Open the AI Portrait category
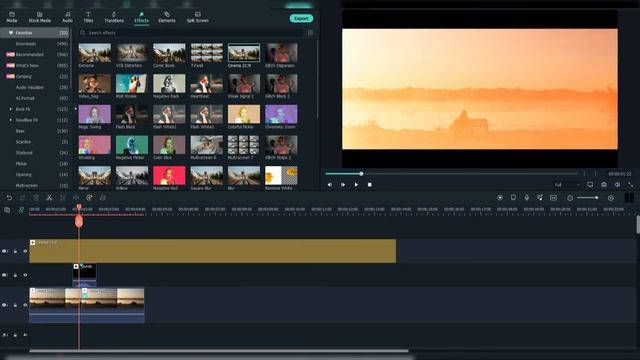The height and width of the screenshot is (360, 640). coord(35,98)
